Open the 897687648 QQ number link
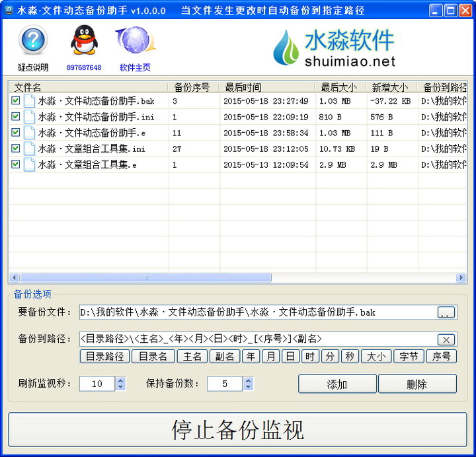The width and height of the screenshot is (476, 457). pos(84,67)
